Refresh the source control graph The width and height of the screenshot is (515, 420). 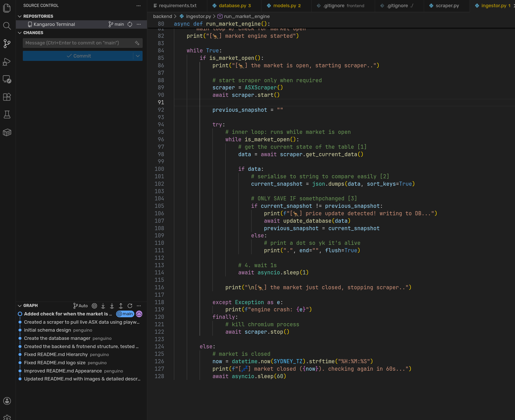point(130,306)
